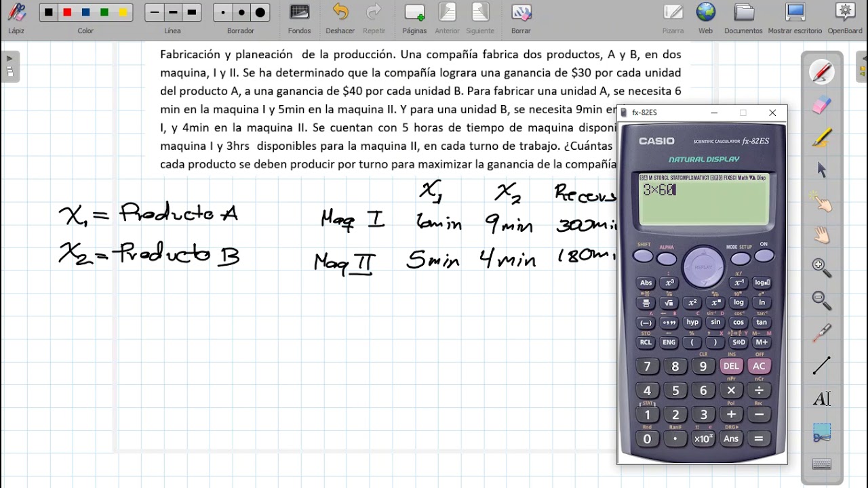Pick the yellow color swatch
This screenshot has width=868, height=488.
(123, 12)
